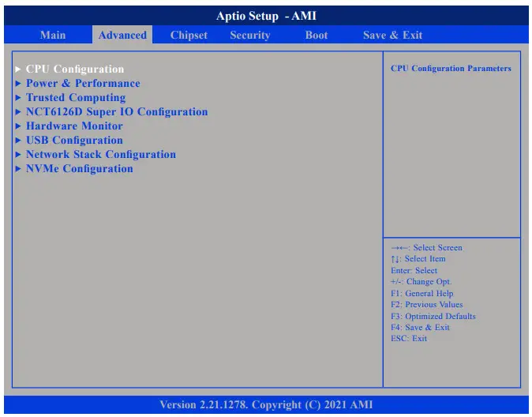Image resolution: width=532 pixels, height=417 pixels.
Task: Click arrow beside NVMe Configuration
Action: [x=18, y=169]
